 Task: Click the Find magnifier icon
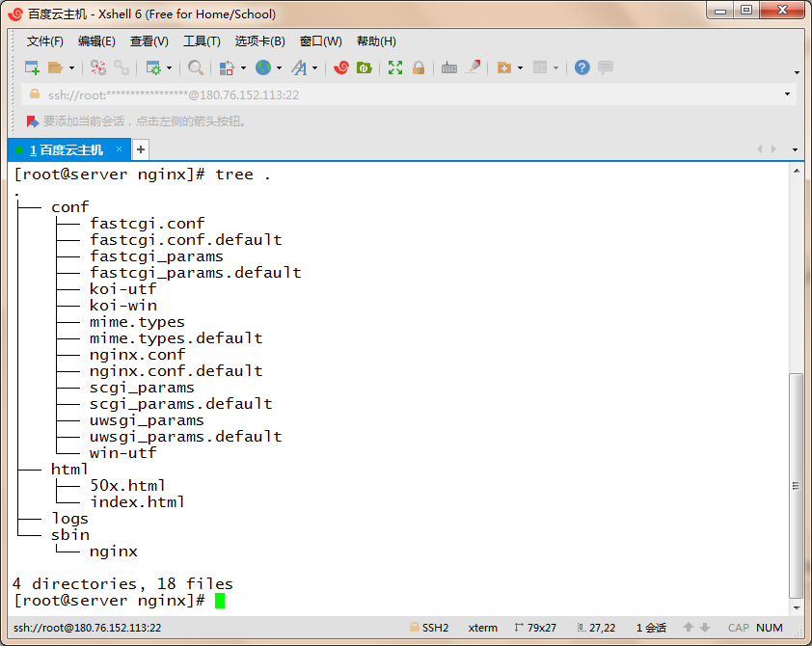pyautogui.click(x=195, y=67)
